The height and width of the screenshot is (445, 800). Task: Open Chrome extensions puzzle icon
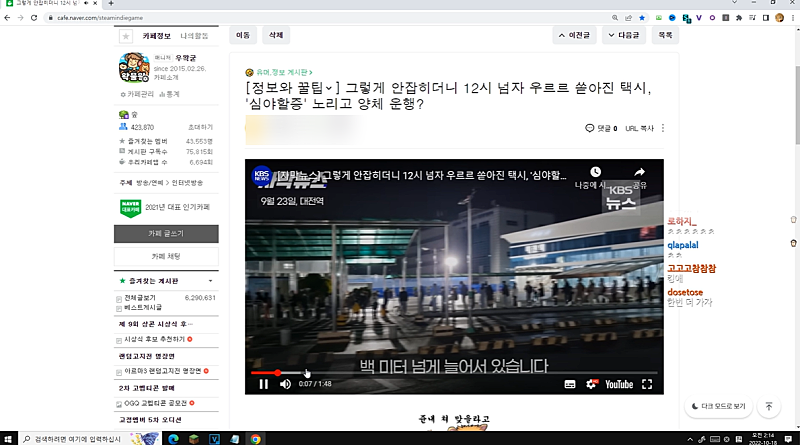[x=739, y=18]
